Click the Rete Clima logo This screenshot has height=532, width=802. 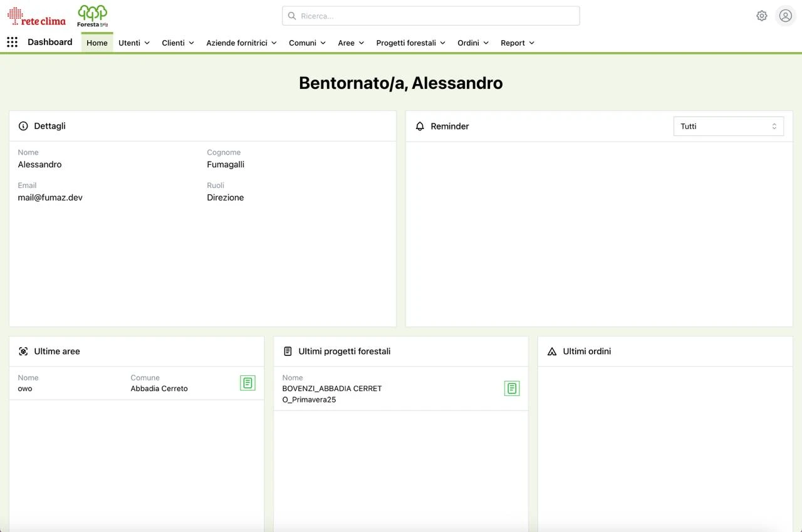[x=36, y=16]
